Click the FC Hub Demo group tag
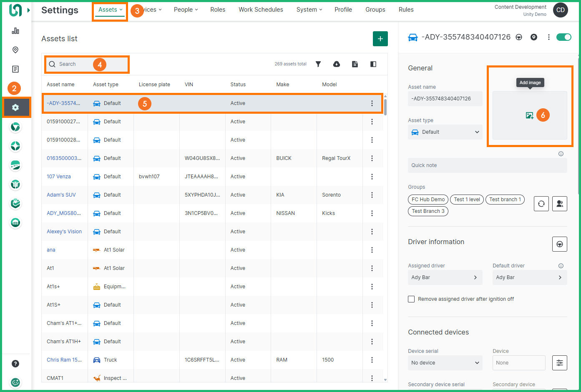581x392 pixels. pyautogui.click(x=428, y=200)
